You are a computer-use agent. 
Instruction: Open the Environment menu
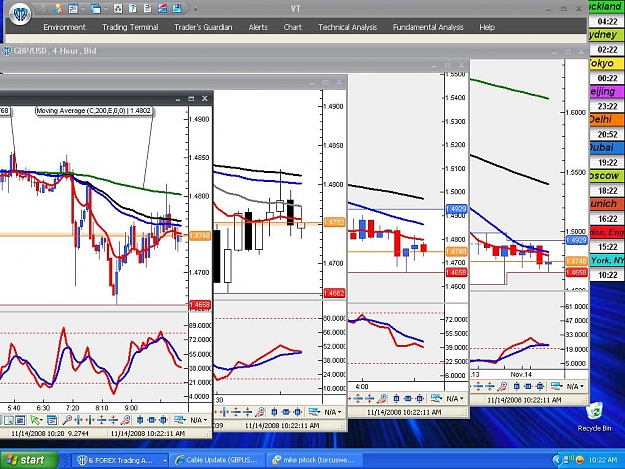[x=65, y=27]
